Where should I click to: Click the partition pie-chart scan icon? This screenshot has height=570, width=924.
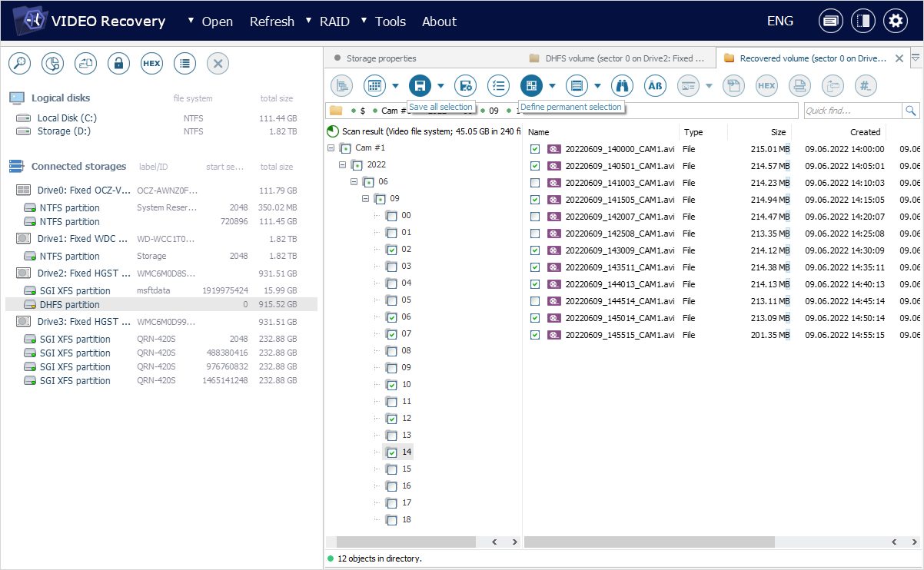52,64
